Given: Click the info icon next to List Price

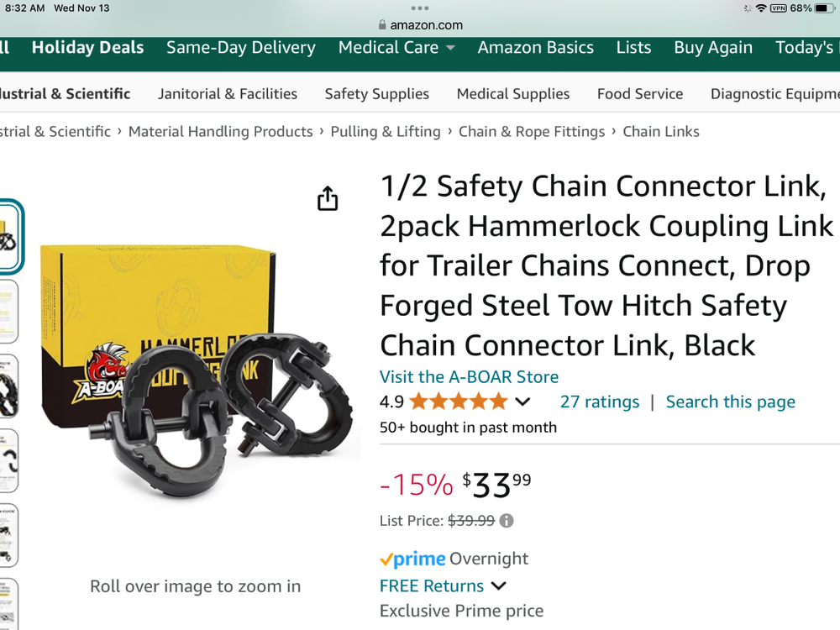Looking at the screenshot, I should tap(507, 520).
